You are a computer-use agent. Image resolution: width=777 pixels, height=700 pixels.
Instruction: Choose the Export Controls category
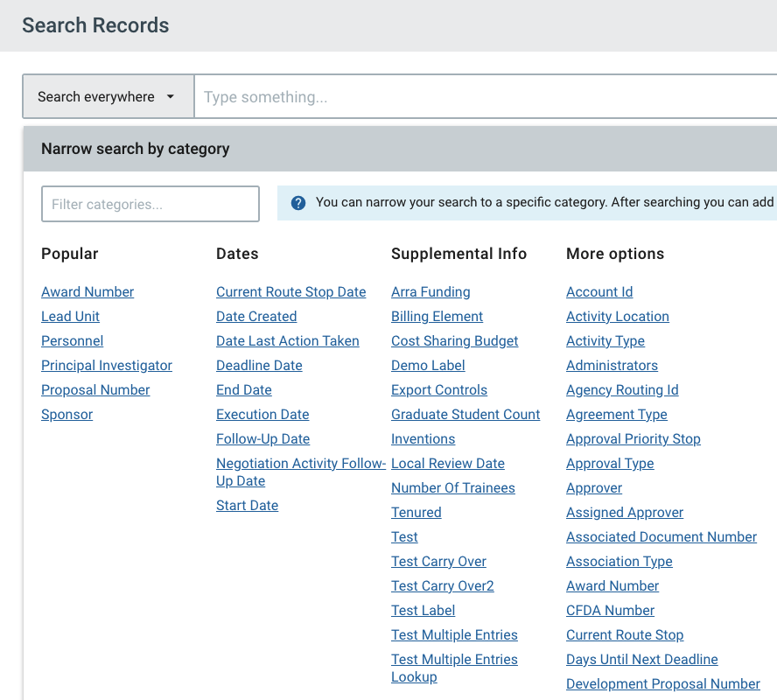coord(439,390)
